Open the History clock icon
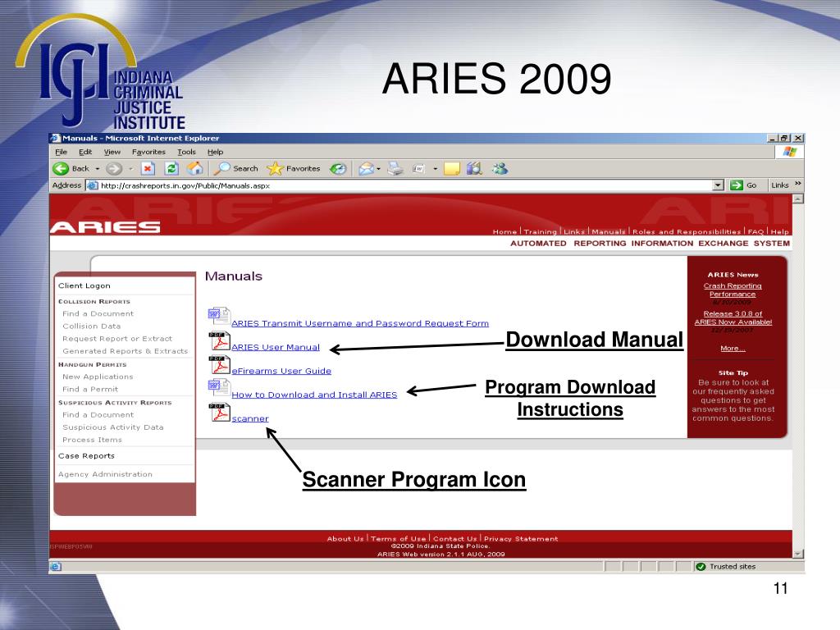The height and width of the screenshot is (630, 840). [337, 169]
